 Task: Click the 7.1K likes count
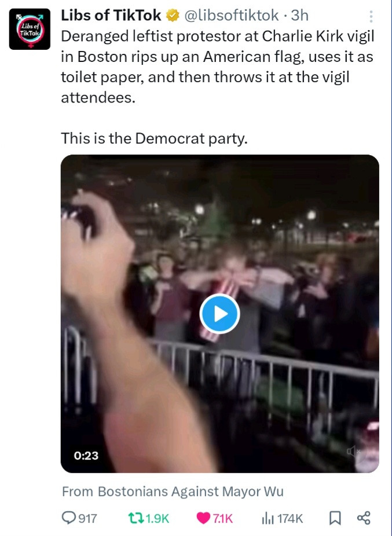pos(223,518)
